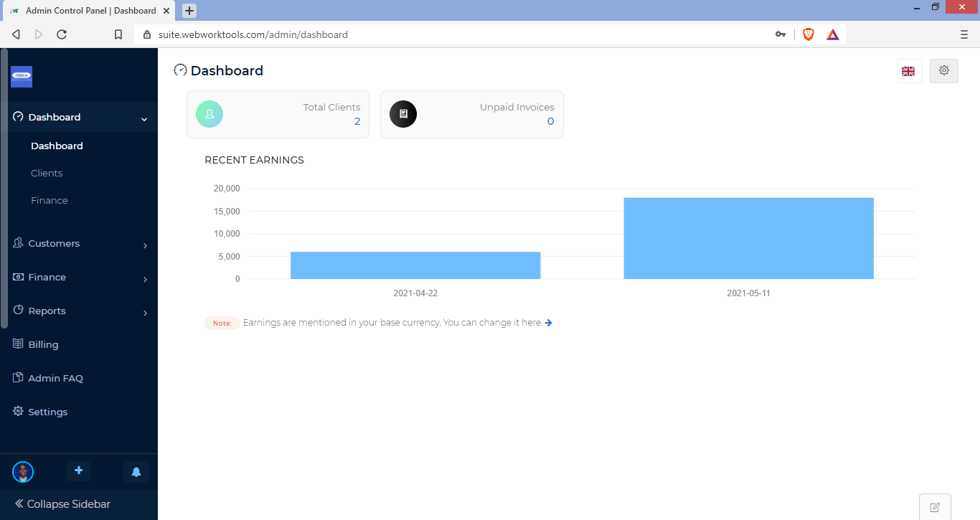
Task: Open page settings gear at top right
Action: pos(944,71)
